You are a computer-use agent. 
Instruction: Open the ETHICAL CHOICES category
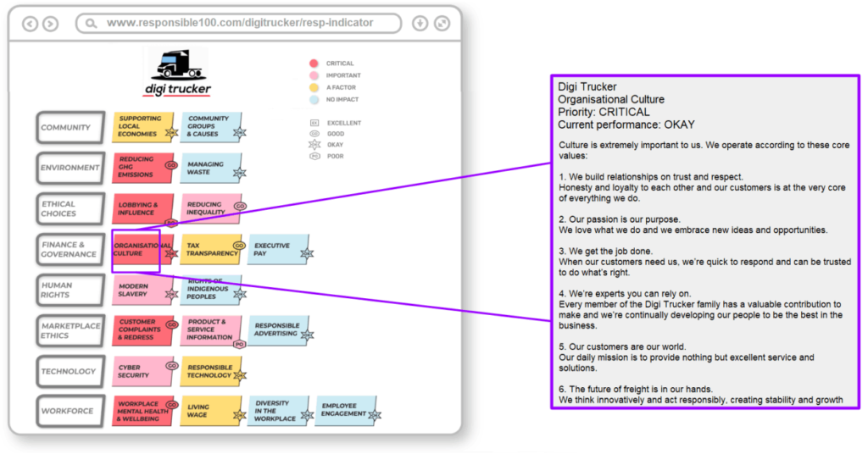coord(70,209)
